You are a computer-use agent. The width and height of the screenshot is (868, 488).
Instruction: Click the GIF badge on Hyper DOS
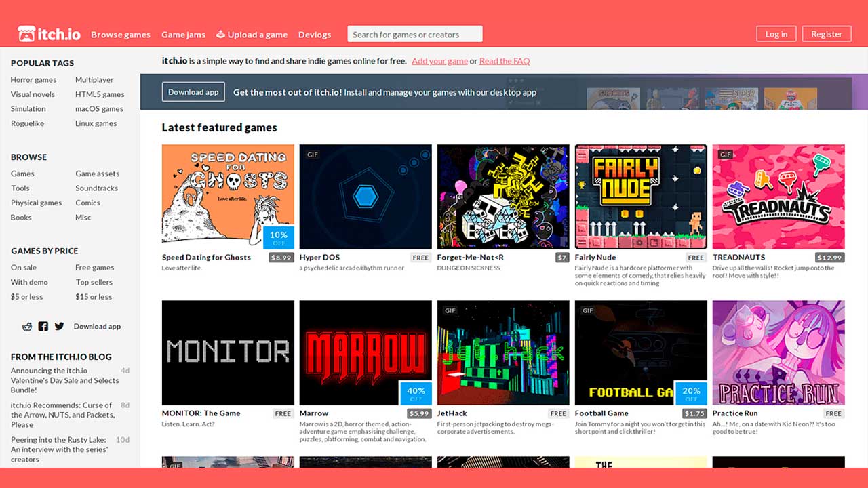coord(313,155)
